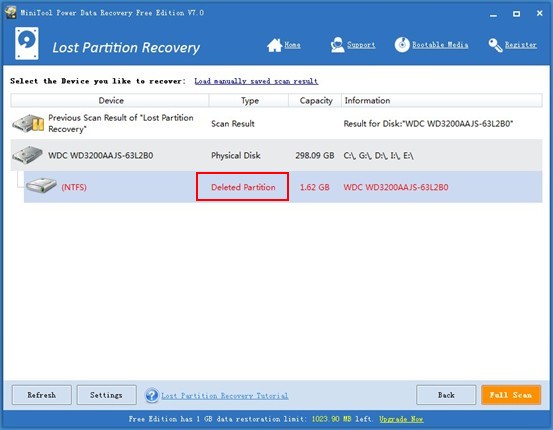The image size is (553, 430).
Task: Click the 'Deleted Partition' type cell
Action: point(243,187)
